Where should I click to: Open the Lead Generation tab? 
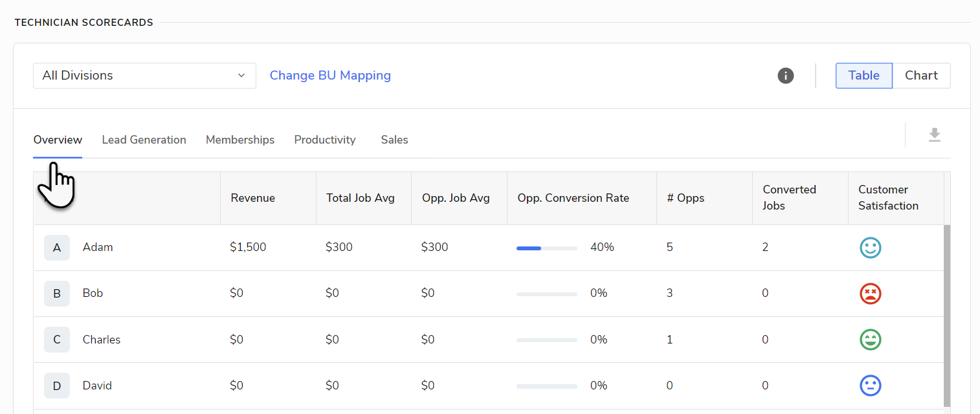(144, 140)
